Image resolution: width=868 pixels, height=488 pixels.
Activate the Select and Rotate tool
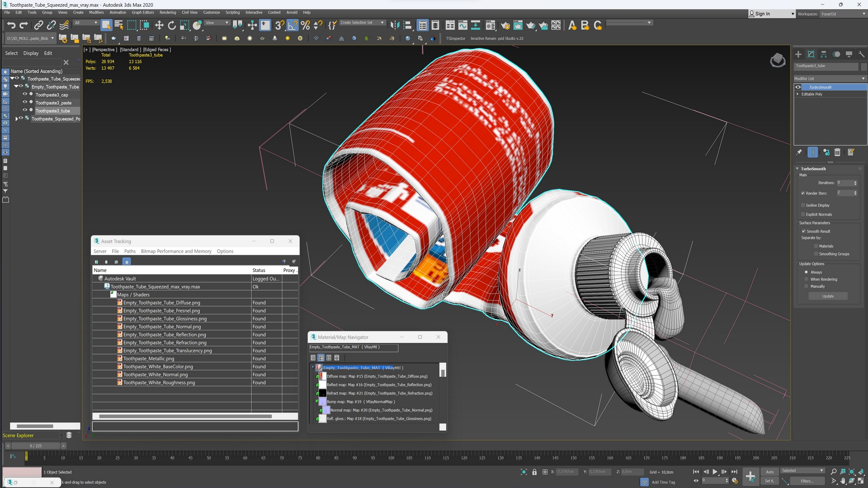pos(172,25)
